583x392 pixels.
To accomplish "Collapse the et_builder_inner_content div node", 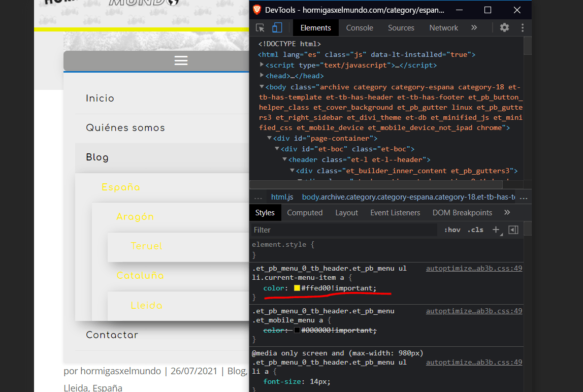I will tap(292, 170).
